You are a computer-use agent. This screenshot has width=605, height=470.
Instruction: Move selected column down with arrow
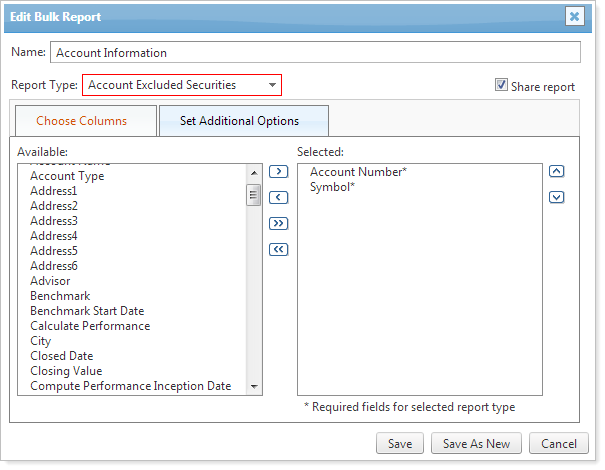[557, 197]
